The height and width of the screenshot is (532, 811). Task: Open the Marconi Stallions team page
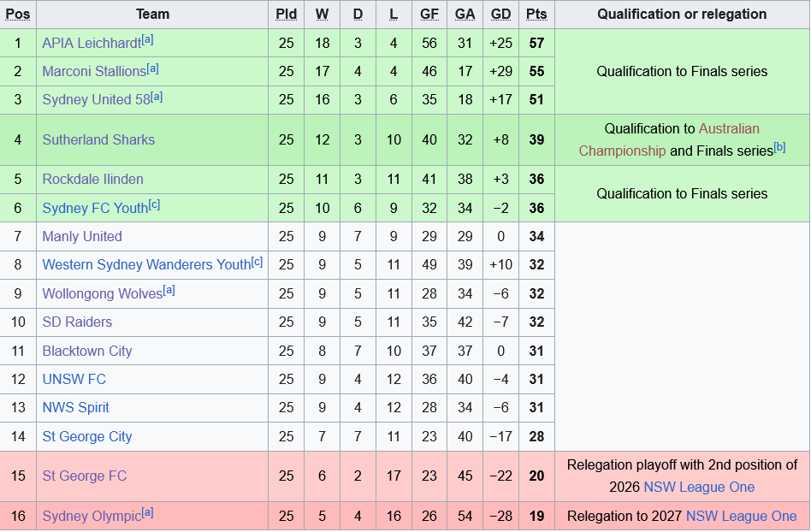[94, 71]
